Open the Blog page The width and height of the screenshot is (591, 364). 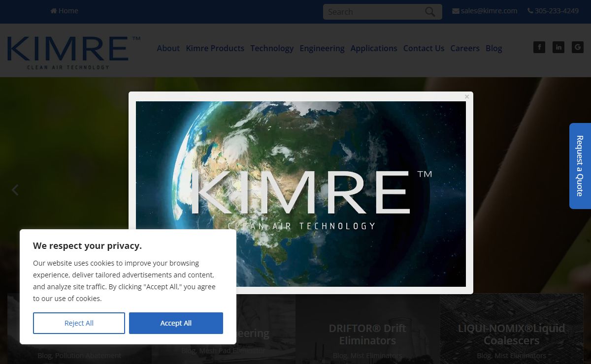tap(494, 48)
